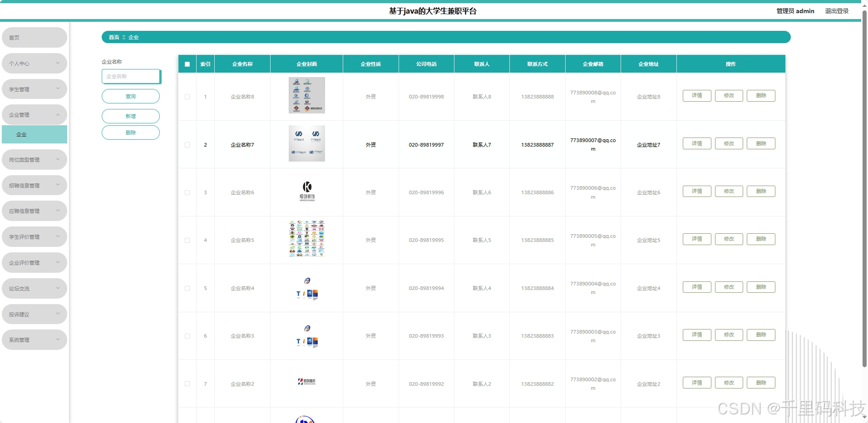868x423 pixels.
Task: Click the 联系人5 cell
Action: 482,240
